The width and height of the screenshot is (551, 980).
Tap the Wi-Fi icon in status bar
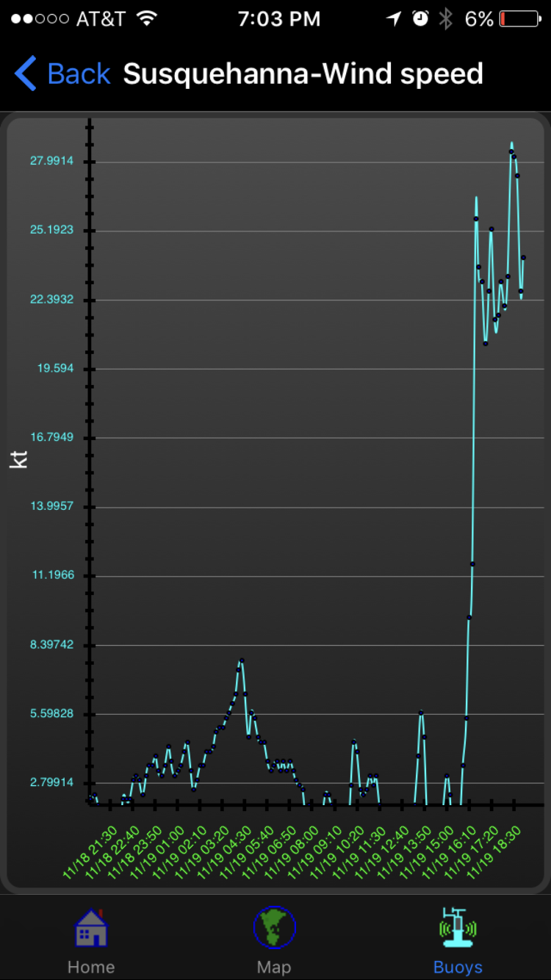(x=148, y=19)
